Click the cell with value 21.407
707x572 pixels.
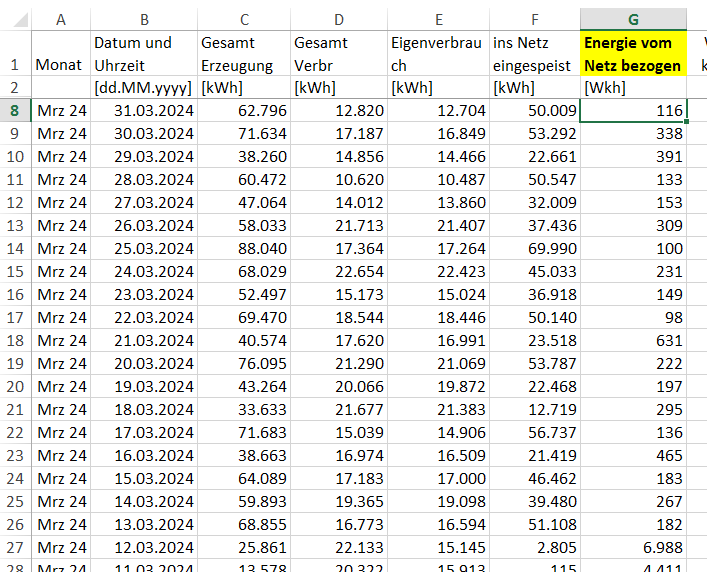tap(438, 225)
